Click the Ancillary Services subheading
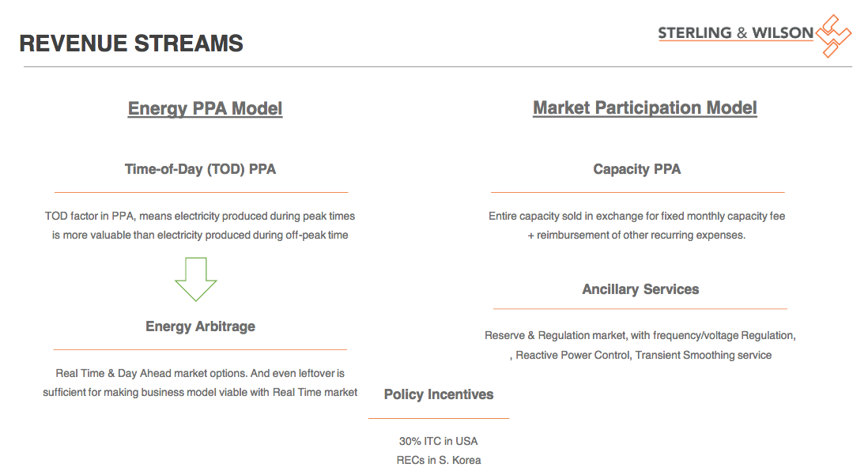The width and height of the screenshot is (868, 475). click(x=640, y=289)
